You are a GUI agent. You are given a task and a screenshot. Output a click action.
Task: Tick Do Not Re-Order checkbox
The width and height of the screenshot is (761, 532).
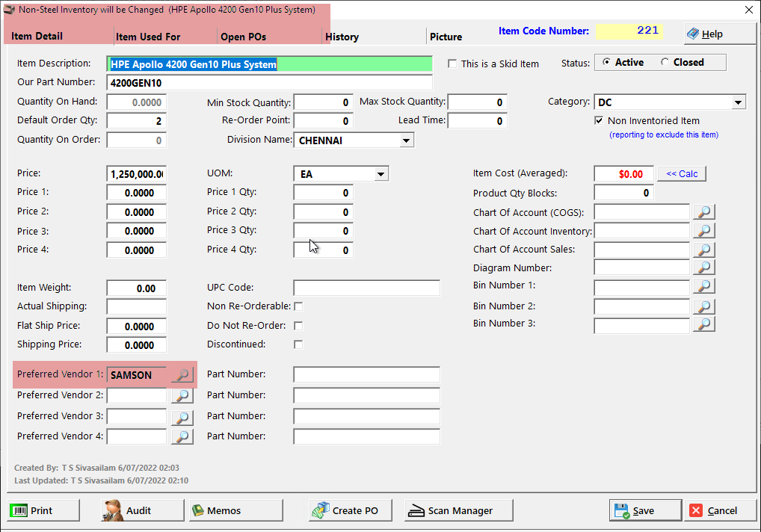coord(298,326)
